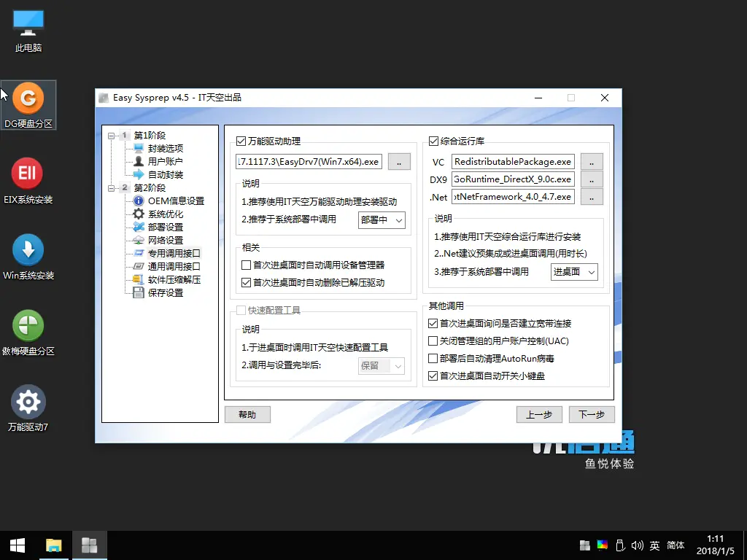Browse for the VC runtime package
The image size is (747, 560).
(592, 161)
